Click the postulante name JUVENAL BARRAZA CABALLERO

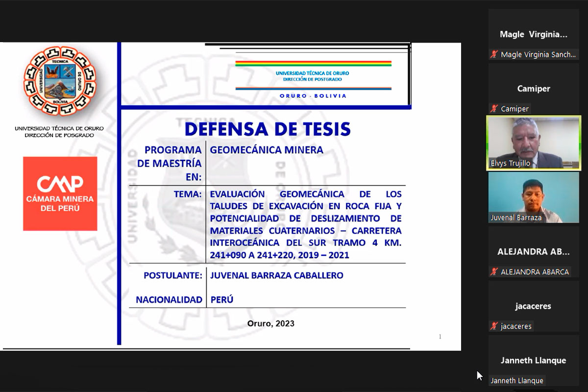276,275
